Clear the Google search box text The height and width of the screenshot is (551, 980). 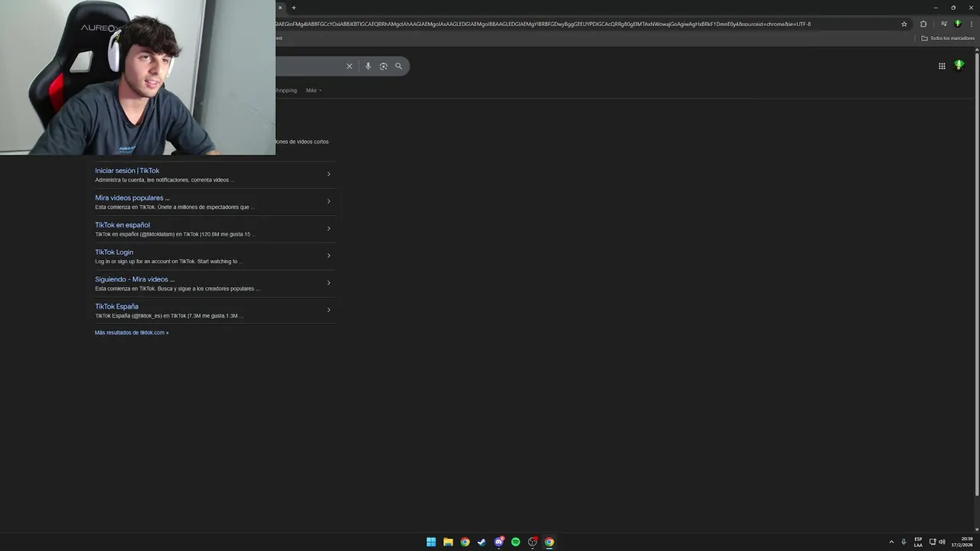point(349,66)
